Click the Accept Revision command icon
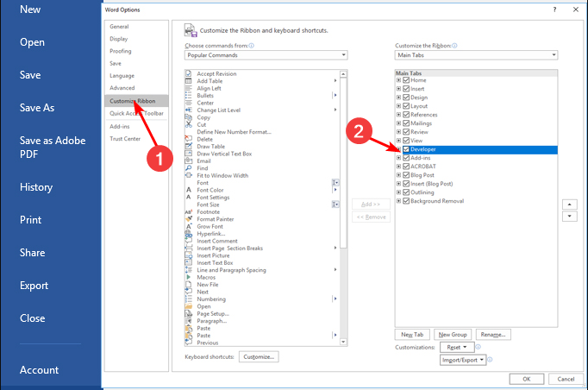588x390 pixels. [189, 73]
